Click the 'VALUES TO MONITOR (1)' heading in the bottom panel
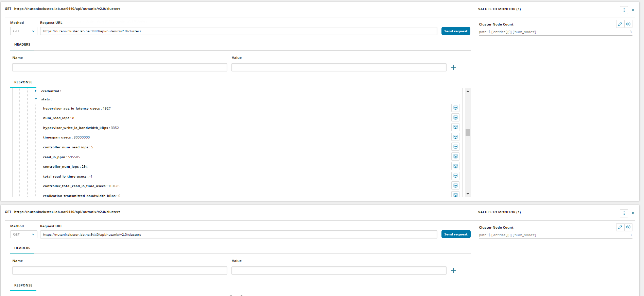Screen dimensions: 644x296 point(499,212)
